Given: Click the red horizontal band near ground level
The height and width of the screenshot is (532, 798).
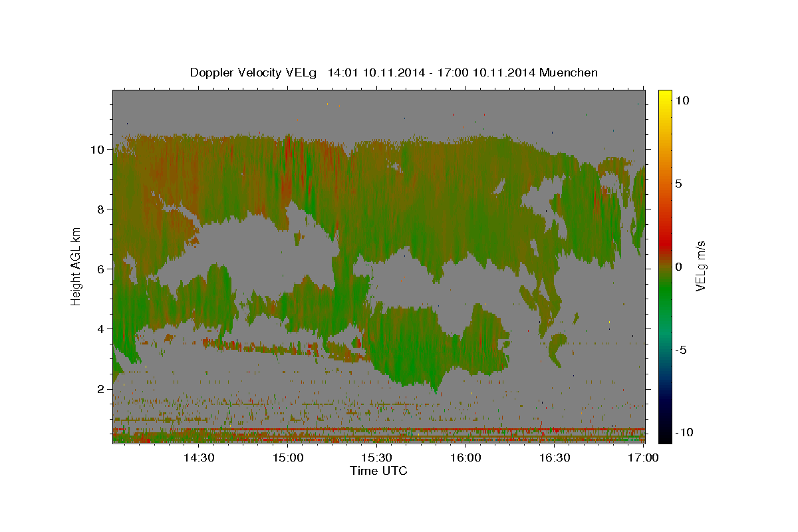Looking at the screenshot, I should point(378,429).
